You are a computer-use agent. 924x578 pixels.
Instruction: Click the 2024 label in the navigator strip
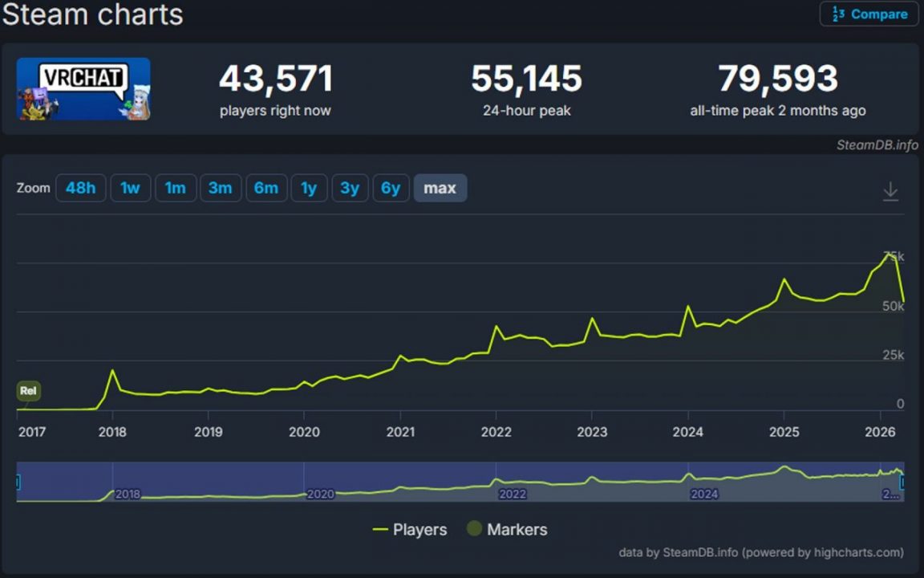click(703, 495)
